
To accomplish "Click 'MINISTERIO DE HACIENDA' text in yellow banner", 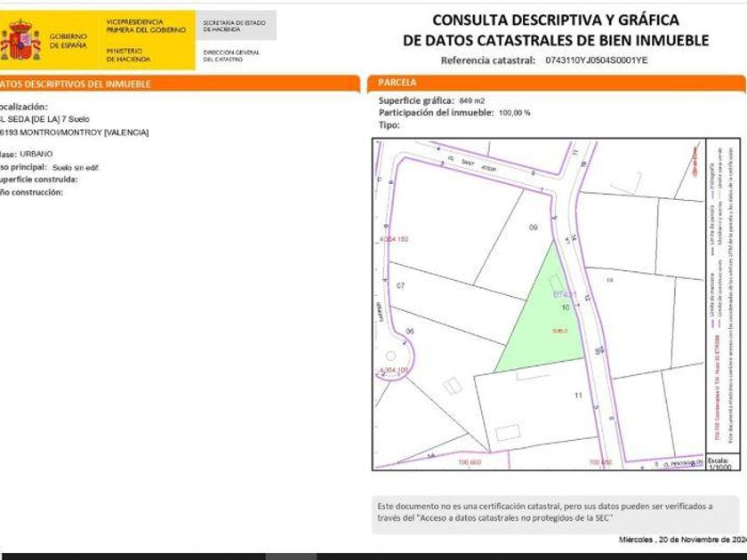I will (128, 55).
